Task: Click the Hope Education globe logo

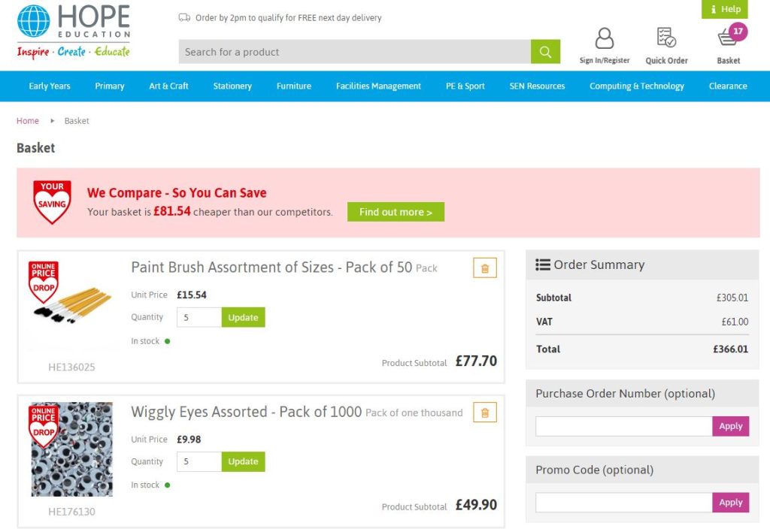Action: tap(33, 22)
